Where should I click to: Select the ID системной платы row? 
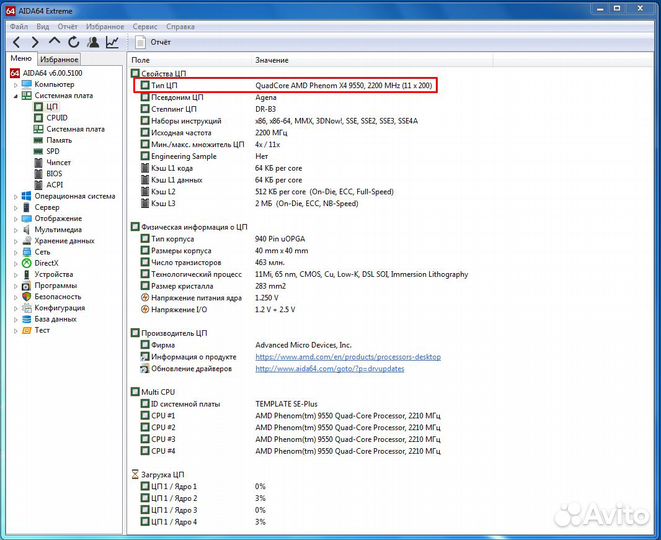tap(229, 404)
